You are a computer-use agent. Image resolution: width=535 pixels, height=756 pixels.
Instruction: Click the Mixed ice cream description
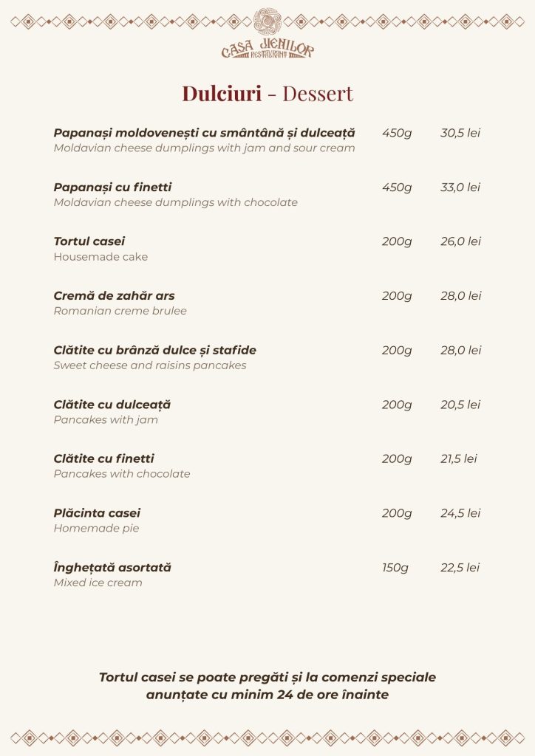[98, 583]
